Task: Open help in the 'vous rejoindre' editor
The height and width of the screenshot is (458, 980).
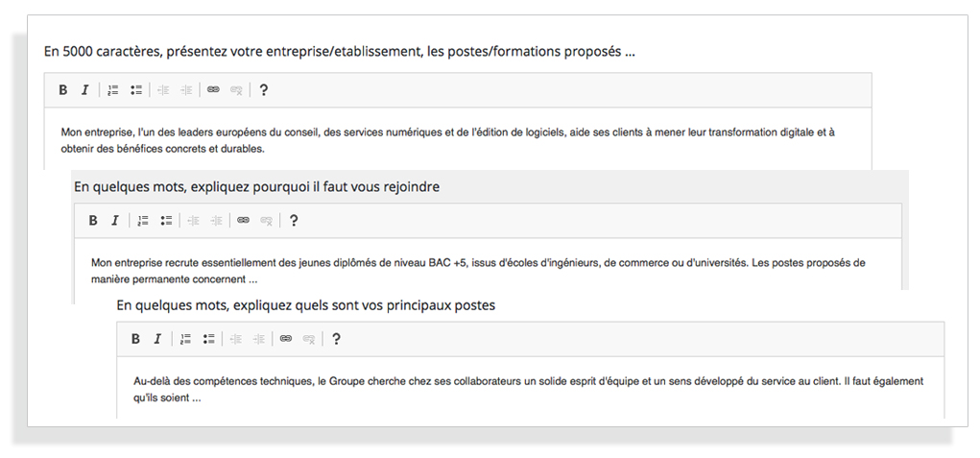Action: click(294, 221)
